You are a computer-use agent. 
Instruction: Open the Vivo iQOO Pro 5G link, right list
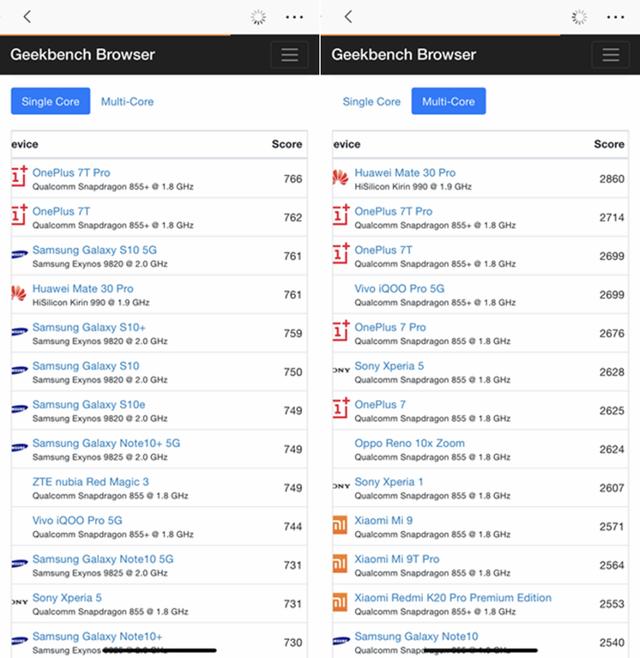[x=399, y=289]
